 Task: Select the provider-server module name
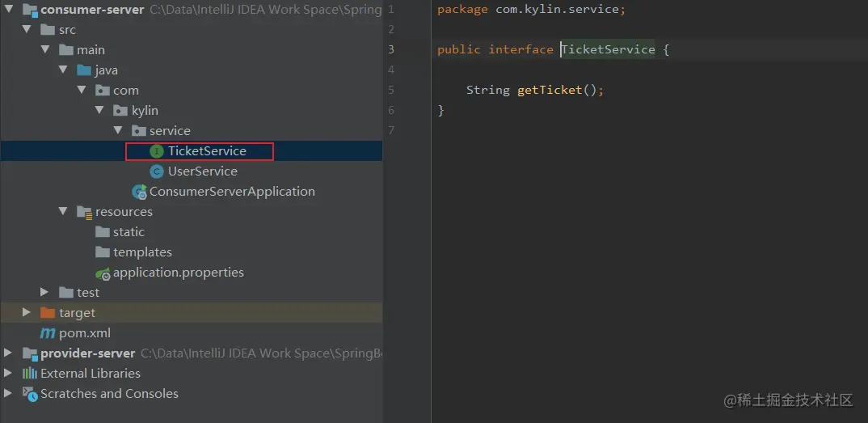pyautogui.click(x=87, y=353)
